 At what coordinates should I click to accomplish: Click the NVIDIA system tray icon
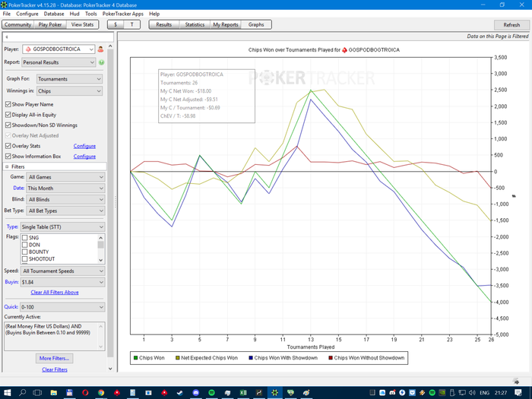pyautogui.click(x=442, y=393)
